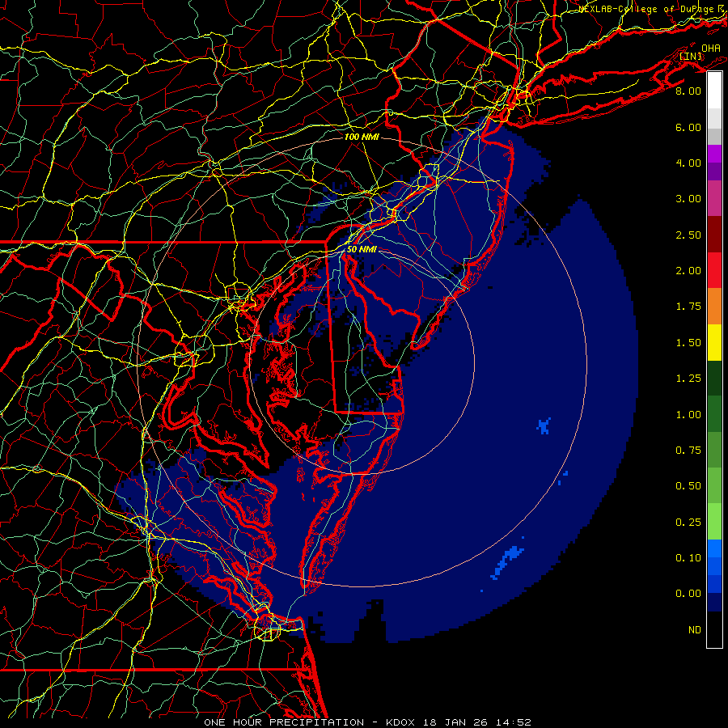This screenshot has width=728, height=728.
Task: Click the ONE HOUR PRECIPITATION title text
Action: [284, 722]
